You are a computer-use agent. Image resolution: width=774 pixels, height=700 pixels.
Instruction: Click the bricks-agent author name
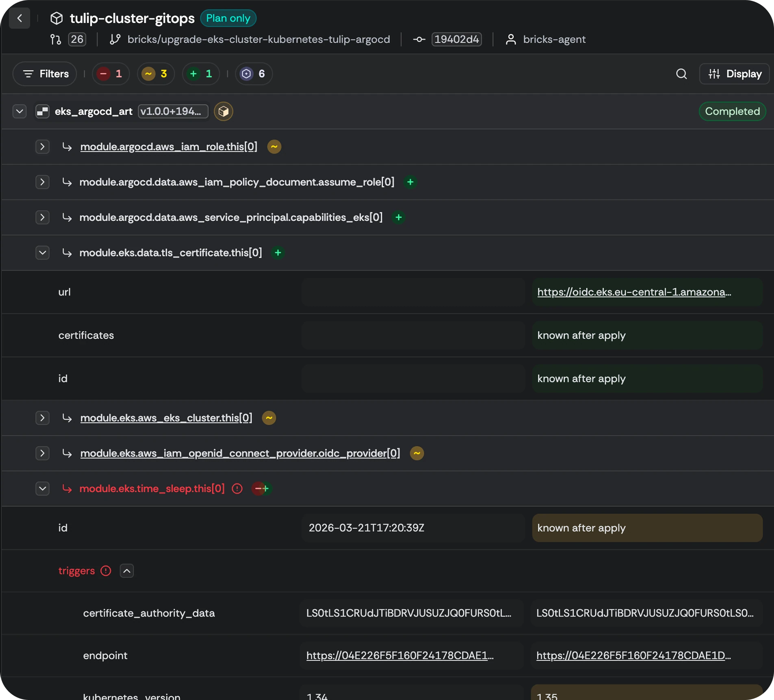pyautogui.click(x=554, y=39)
